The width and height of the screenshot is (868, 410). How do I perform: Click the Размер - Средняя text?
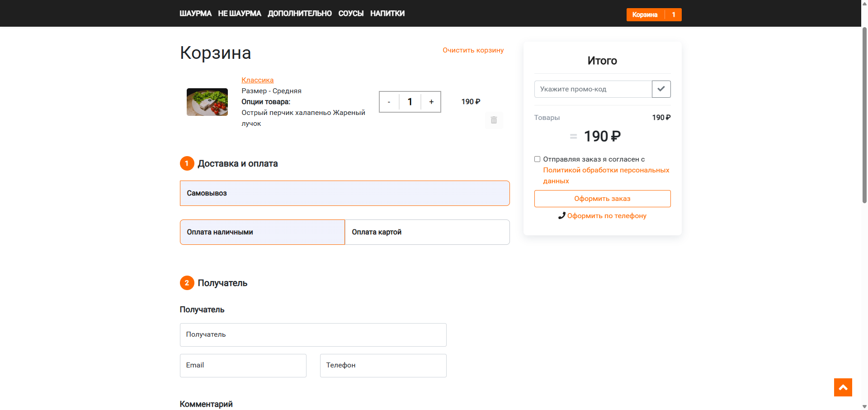point(271,91)
